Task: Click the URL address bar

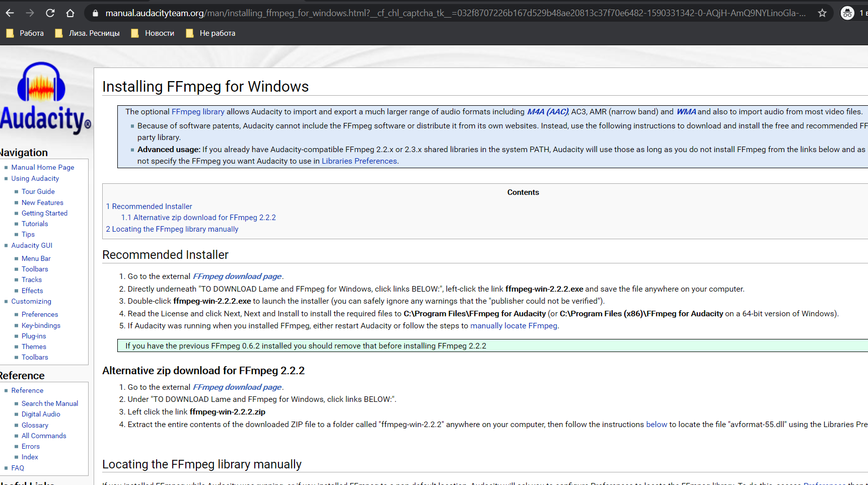Action: click(x=453, y=13)
